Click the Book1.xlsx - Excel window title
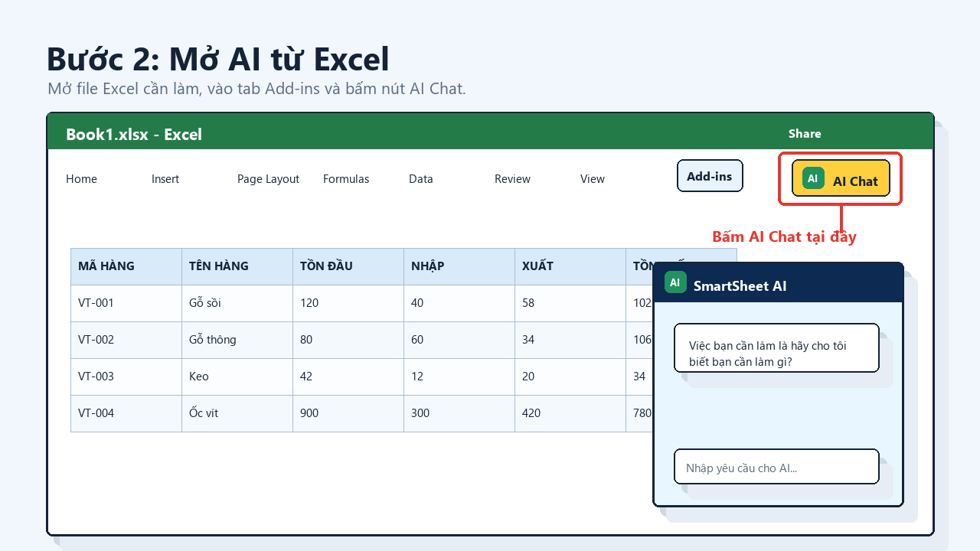980x551 pixels. coord(134,135)
